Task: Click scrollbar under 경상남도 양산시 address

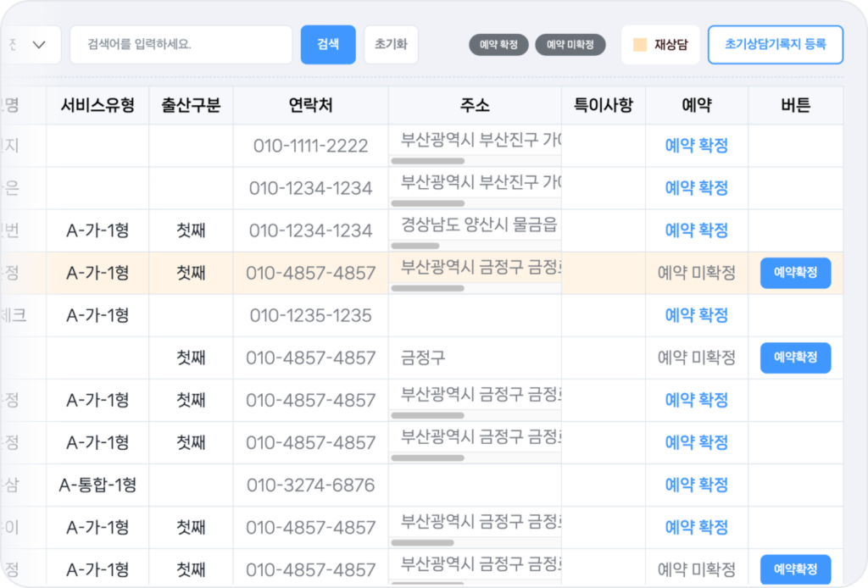Action: (415, 246)
